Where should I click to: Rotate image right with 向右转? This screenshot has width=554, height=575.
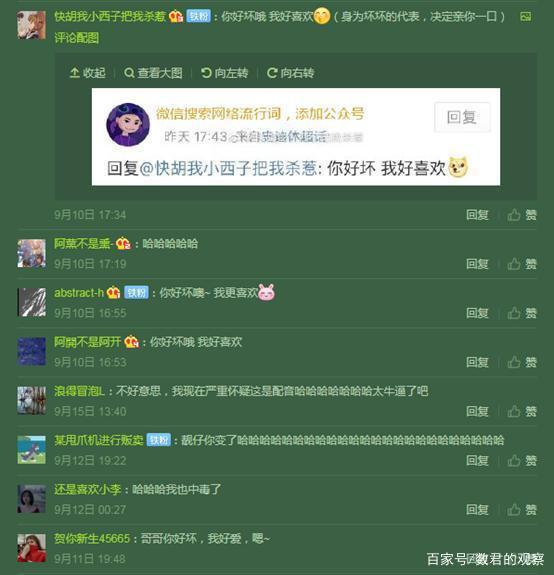[x=290, y=73]
